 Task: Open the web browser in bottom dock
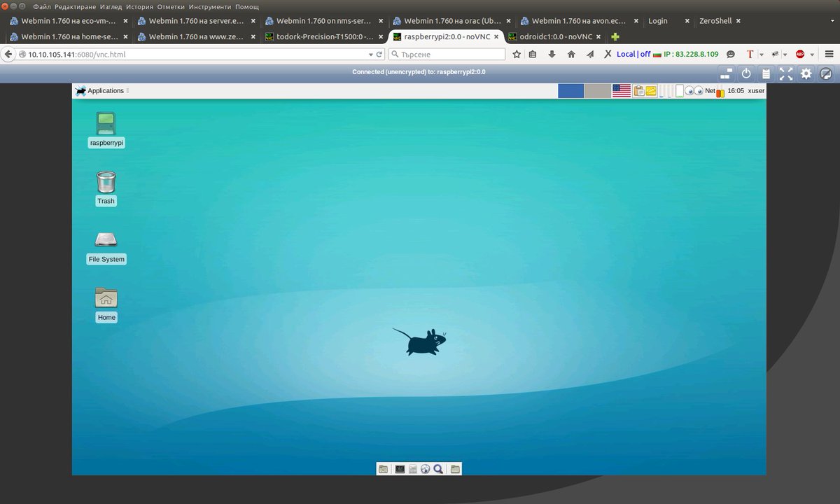[x=425, y=469]
